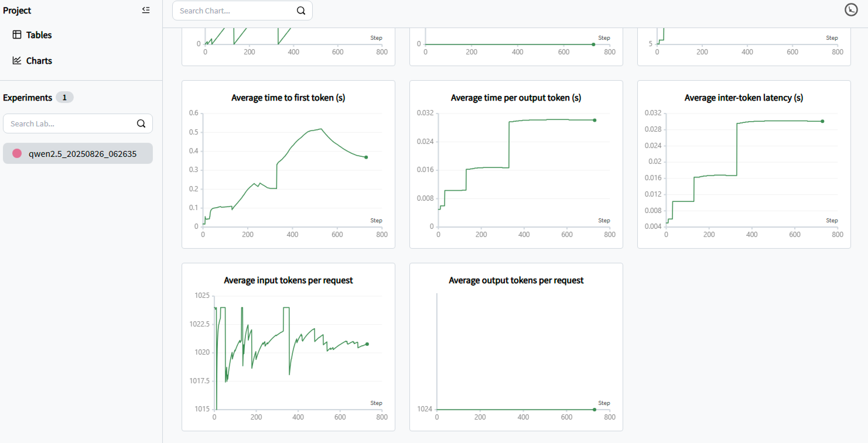Click the Experiments count badge
The height and width of the screenshot is (443, 868).
64,98
